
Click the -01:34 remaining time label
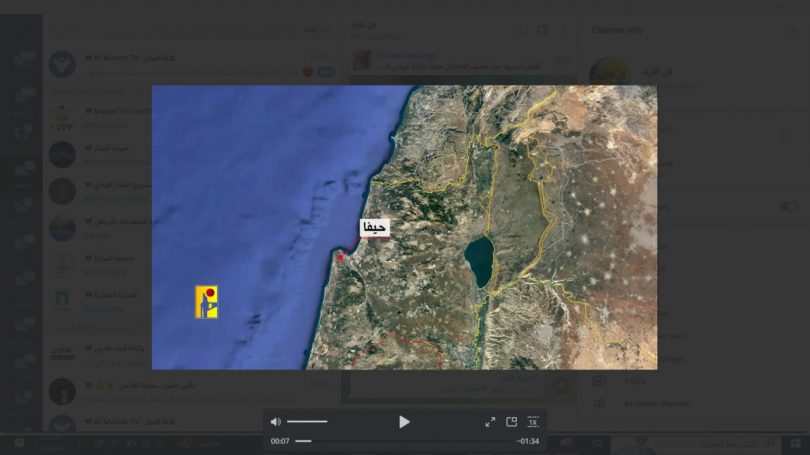click(527, 441)
